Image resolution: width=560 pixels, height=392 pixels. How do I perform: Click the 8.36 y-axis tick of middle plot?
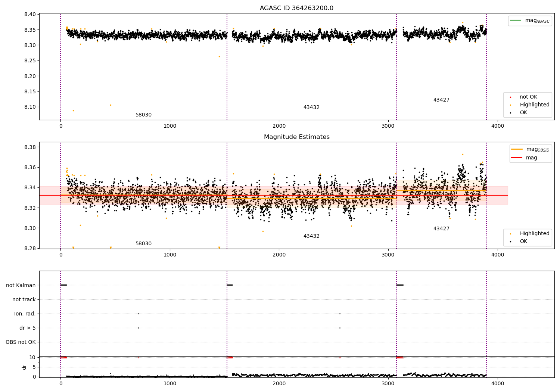click(30, 167)
